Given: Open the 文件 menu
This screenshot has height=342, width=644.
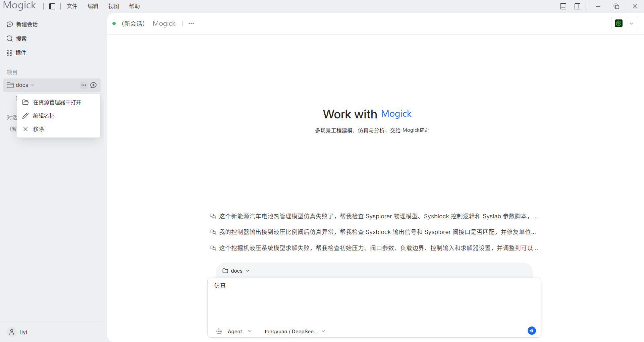Looking at the screenshot, I should (x=72, y=6).
